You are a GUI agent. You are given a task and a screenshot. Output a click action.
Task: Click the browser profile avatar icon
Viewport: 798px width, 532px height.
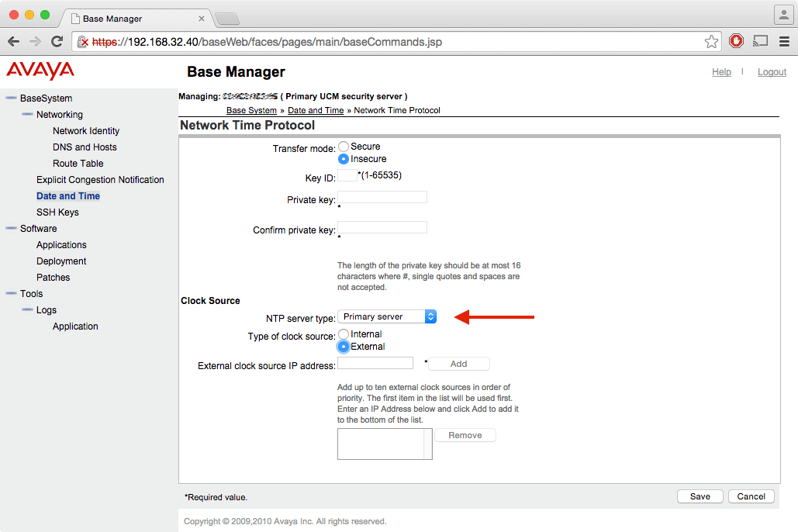[x=784, y=15]
